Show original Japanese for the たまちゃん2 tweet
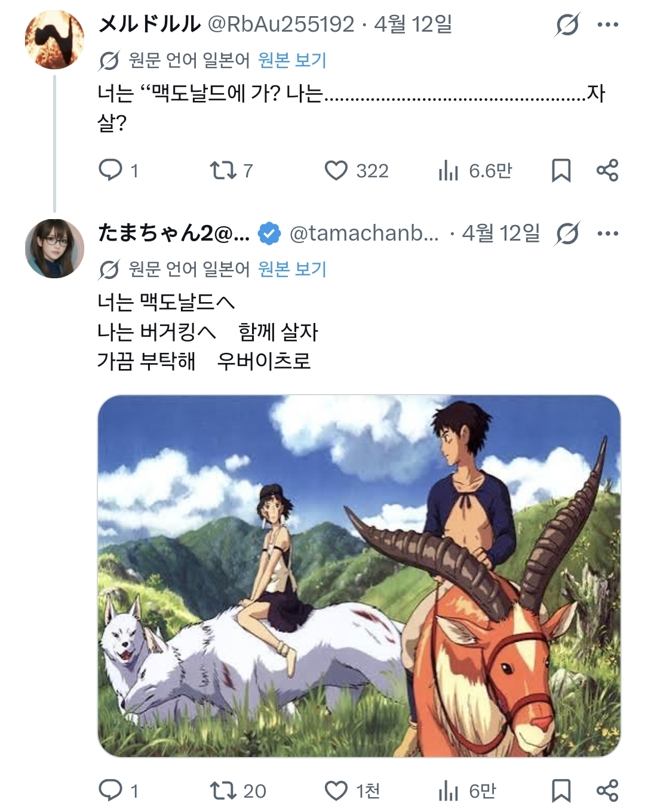645x812 pixels. point(292,269)
